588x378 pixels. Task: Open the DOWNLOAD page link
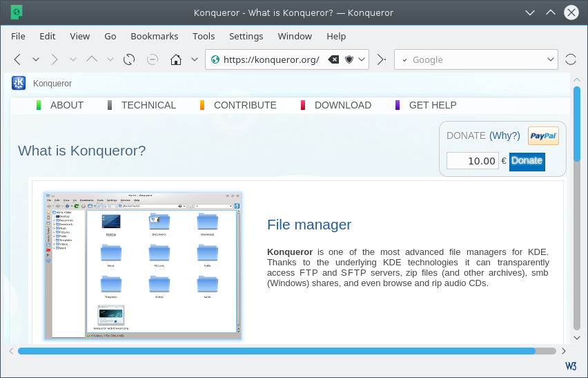coord(342,105)
